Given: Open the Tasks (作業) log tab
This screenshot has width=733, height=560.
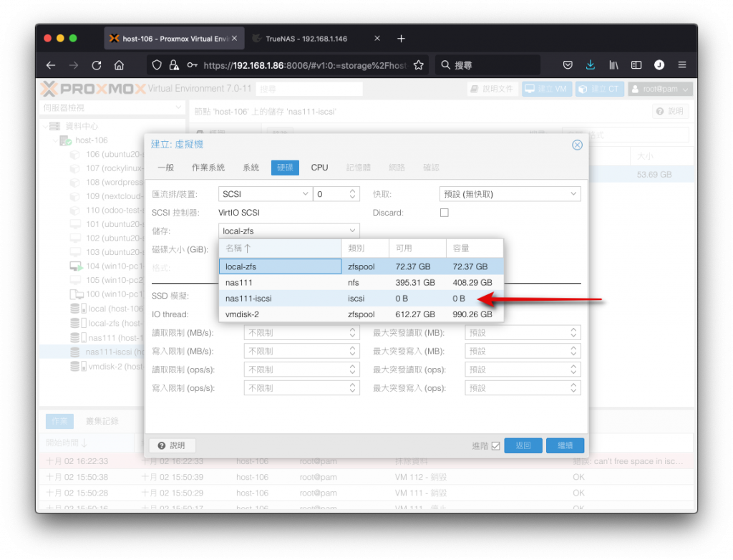Looking at the screenshot, I should 59,421.
